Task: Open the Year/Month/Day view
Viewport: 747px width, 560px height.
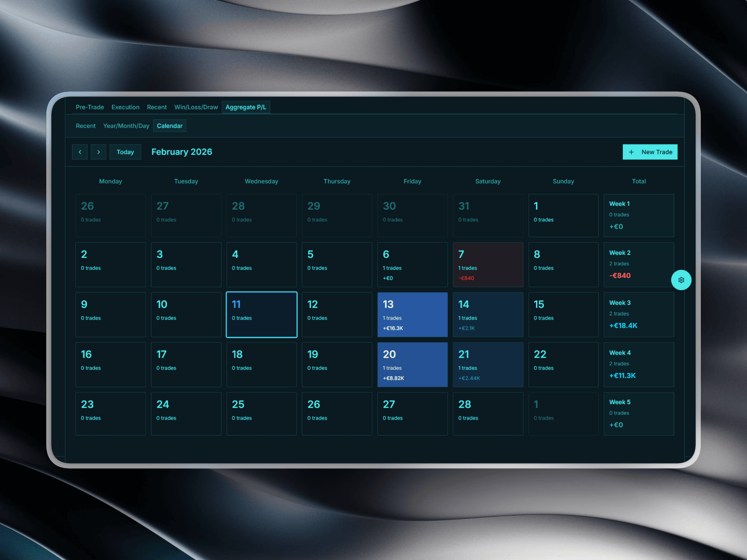Action: tap(126, 126)
